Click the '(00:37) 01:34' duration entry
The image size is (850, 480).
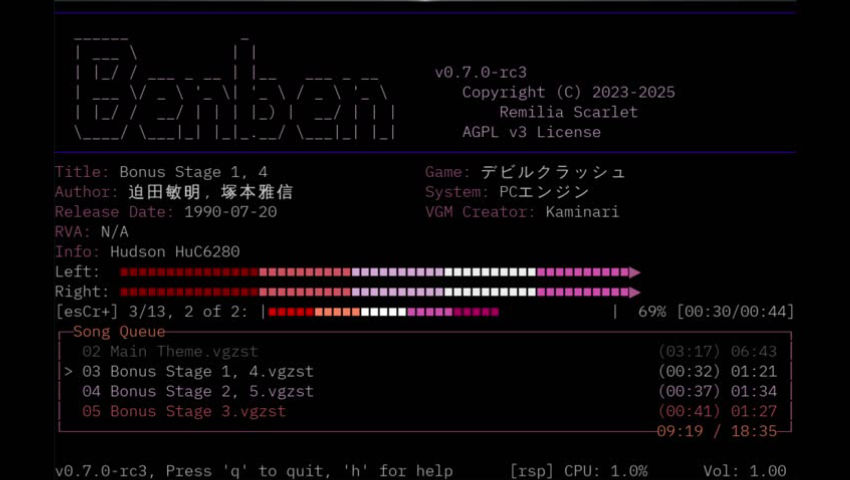pyautogui.click(x=717, y=392)
